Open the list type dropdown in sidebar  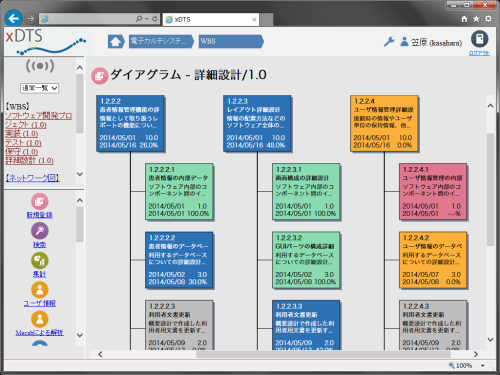(39, 88)
